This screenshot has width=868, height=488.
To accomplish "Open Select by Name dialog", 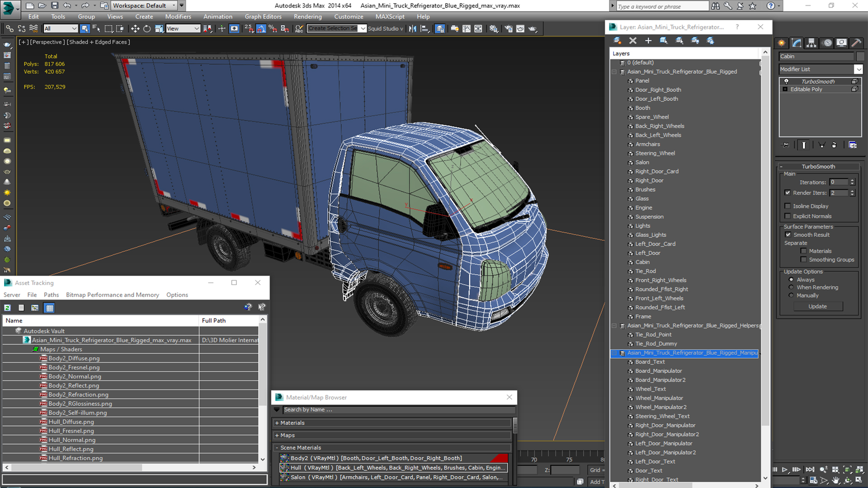I will tap(96, 28).
